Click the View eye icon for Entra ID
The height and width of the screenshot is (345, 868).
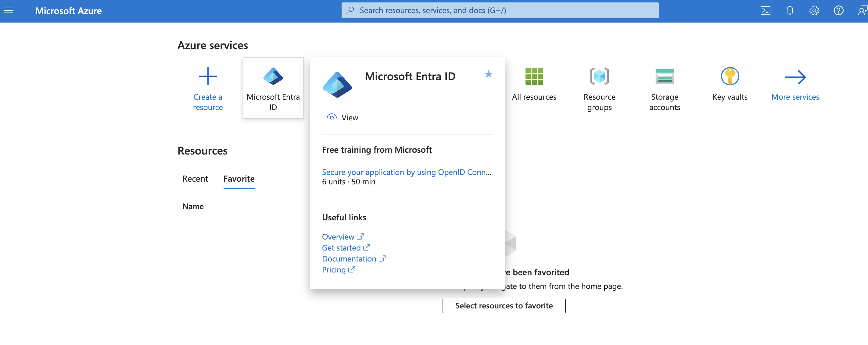pyautogui.click(x=332, y=116)
